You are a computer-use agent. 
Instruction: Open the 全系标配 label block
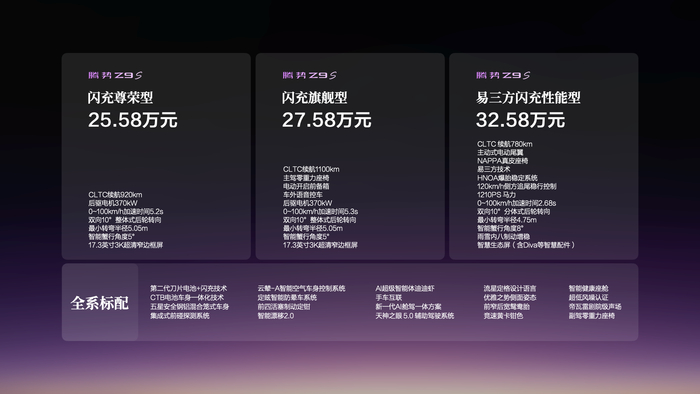coord(100,303)
